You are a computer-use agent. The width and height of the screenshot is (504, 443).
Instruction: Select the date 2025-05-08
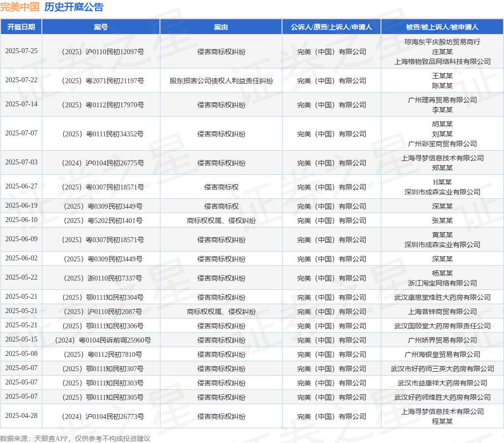pos(21,353)
